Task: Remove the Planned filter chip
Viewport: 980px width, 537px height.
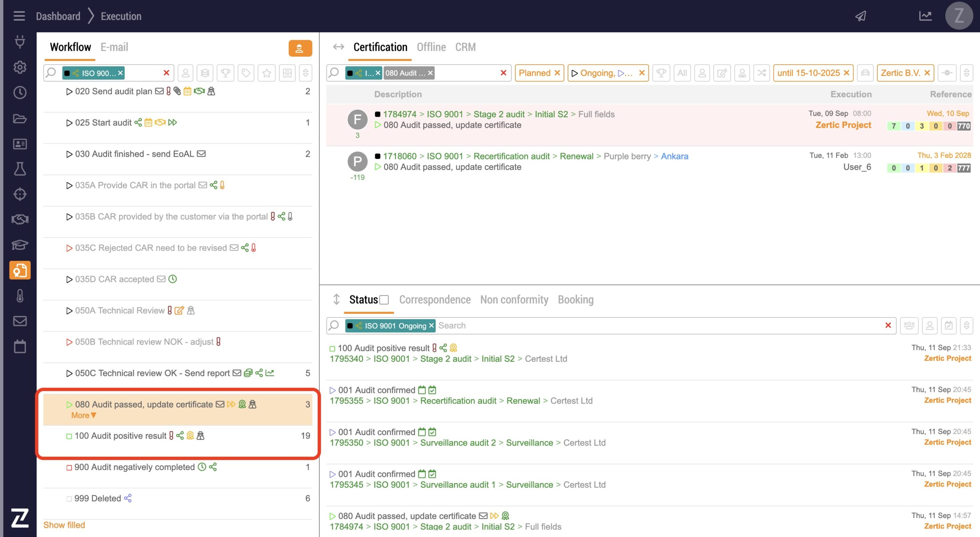Action: (557, 73)
